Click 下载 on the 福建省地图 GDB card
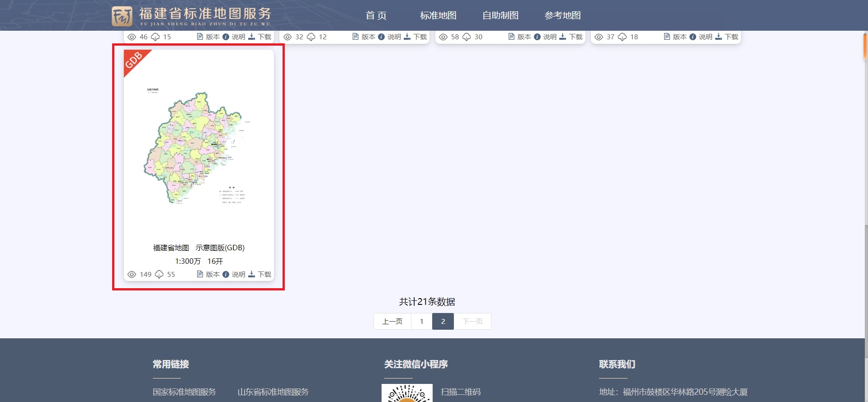868x402 pixels. coord(260,275)
